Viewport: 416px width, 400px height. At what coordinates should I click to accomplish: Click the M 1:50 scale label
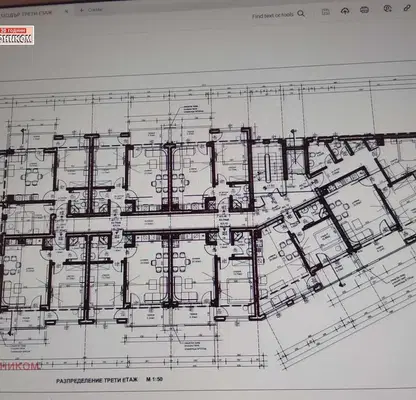tap(154, 379)
